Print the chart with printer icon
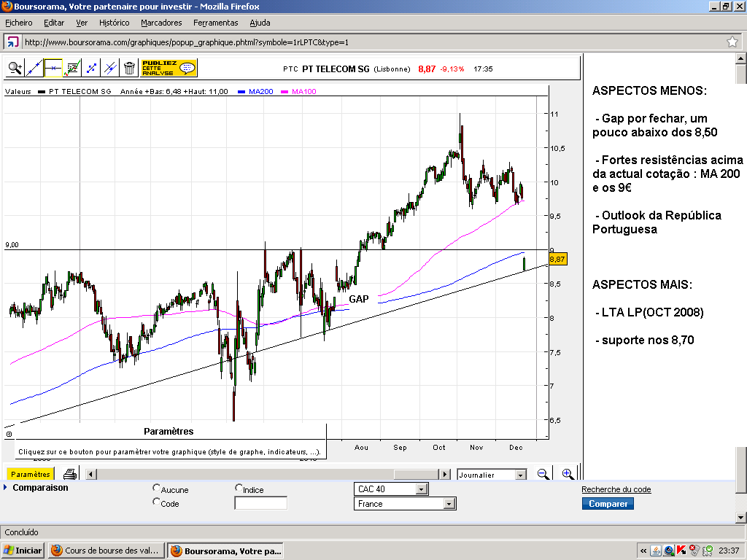This screenshot has height=560, width=747. (70, 474)
